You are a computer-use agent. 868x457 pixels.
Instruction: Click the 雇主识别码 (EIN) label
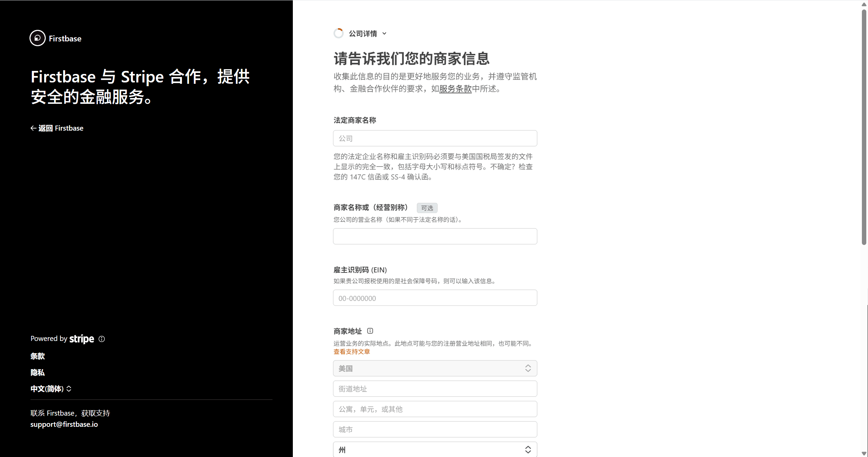(360, 270)
